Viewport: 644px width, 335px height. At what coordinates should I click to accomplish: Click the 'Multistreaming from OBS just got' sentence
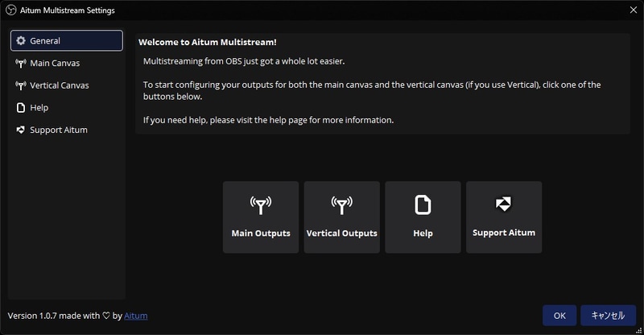(x=244, y=61)
